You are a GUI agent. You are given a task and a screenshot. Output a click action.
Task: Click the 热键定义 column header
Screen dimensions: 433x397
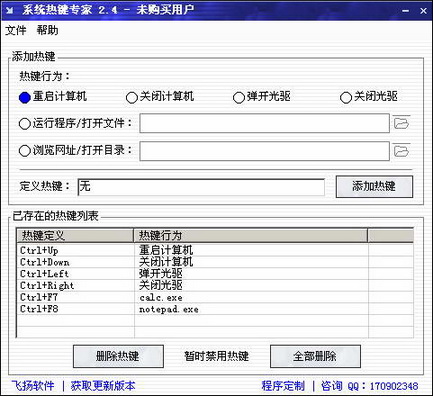click(75, 235)
